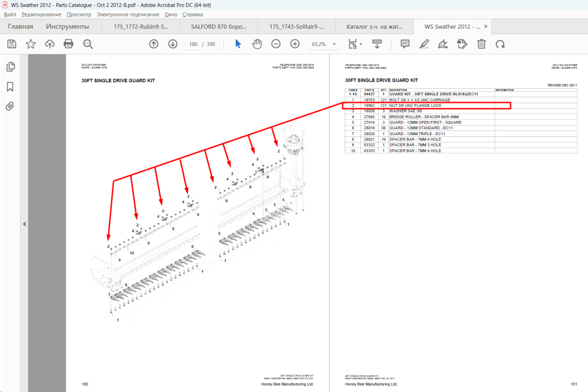This screenshot has width=588, height=392.
Task: Switch to the Инструменты tab
Action: pos(68,26)
